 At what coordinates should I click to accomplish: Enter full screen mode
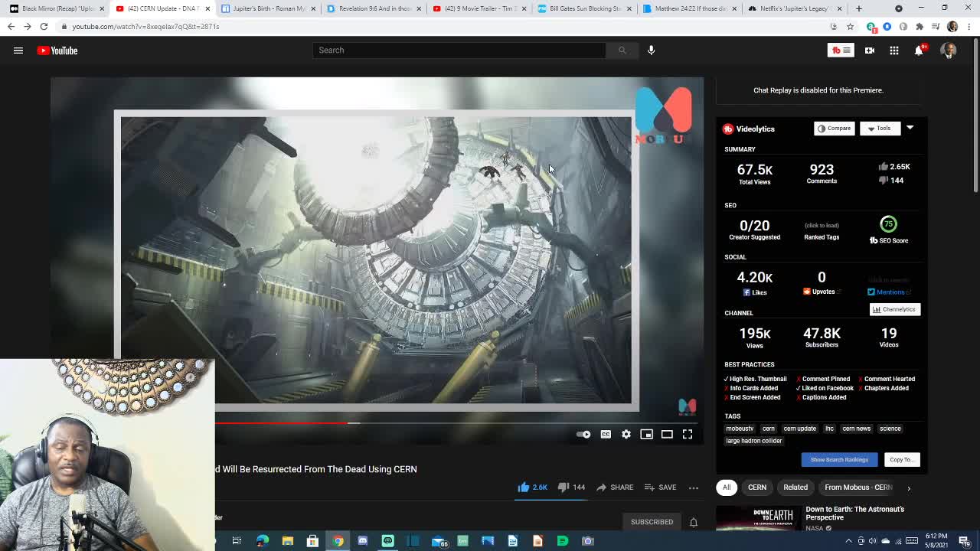(688, 435)
